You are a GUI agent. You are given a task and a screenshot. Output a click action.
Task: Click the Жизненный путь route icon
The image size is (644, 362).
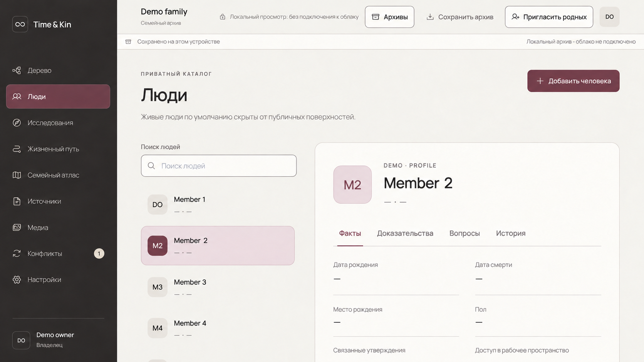coord(17,149)
